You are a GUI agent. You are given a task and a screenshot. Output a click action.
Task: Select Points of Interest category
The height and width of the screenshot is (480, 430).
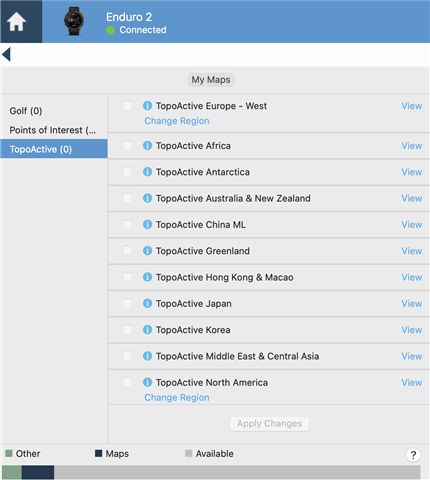pyautogui.click(x=53, y=130)
